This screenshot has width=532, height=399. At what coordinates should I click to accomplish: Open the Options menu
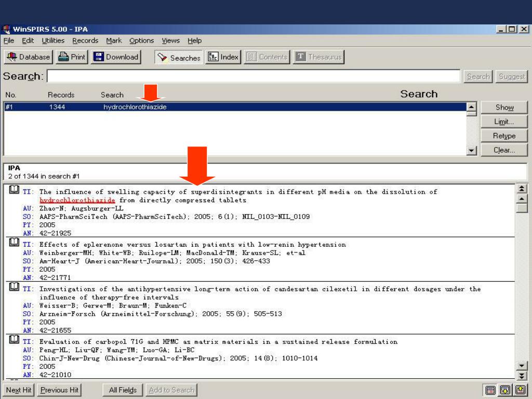point(141,41)
